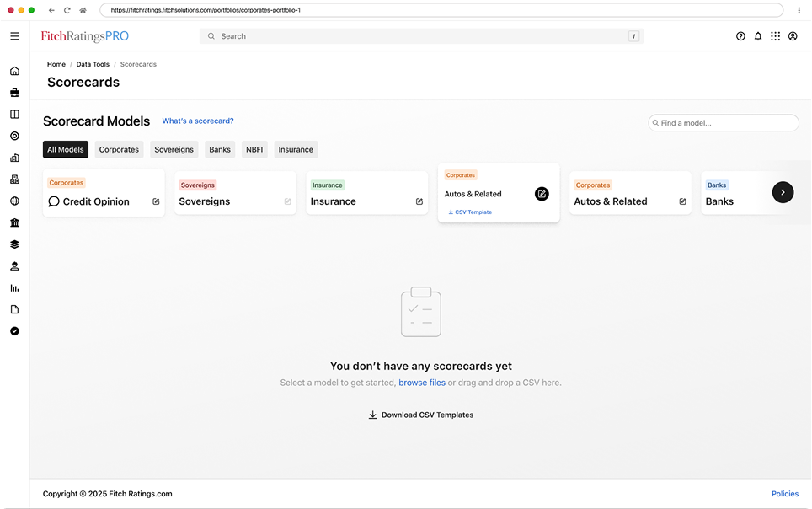Image resolution: width=812 pixels, height=509 pixels.
Task: Click the Find a model search field
Action: click(x=724, y=123)
